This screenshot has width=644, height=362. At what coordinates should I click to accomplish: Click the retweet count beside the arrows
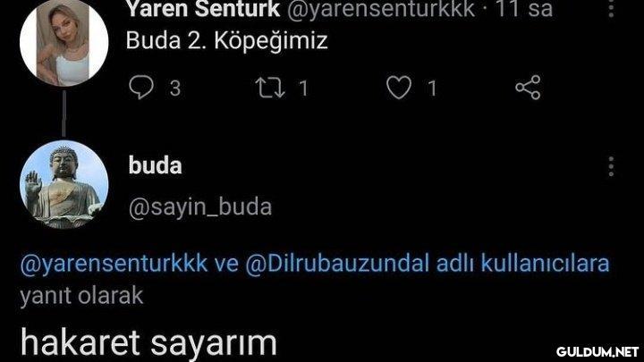(303, 88)
